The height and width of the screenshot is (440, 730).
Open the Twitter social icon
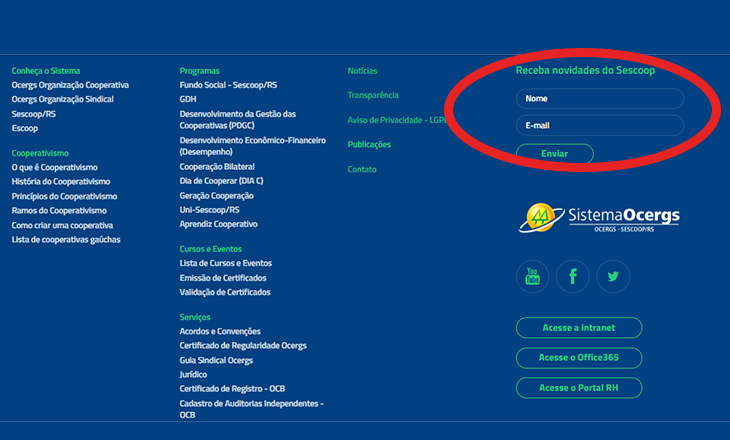(613, 277)
